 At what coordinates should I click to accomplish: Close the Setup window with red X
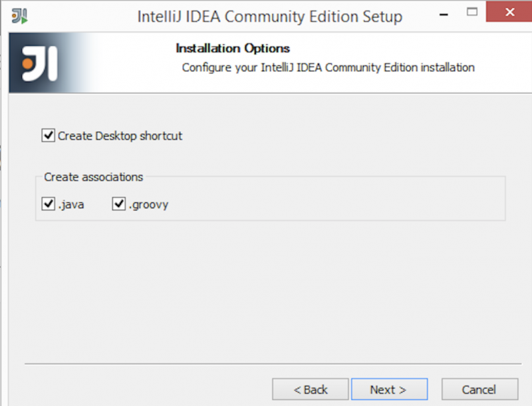510,12
